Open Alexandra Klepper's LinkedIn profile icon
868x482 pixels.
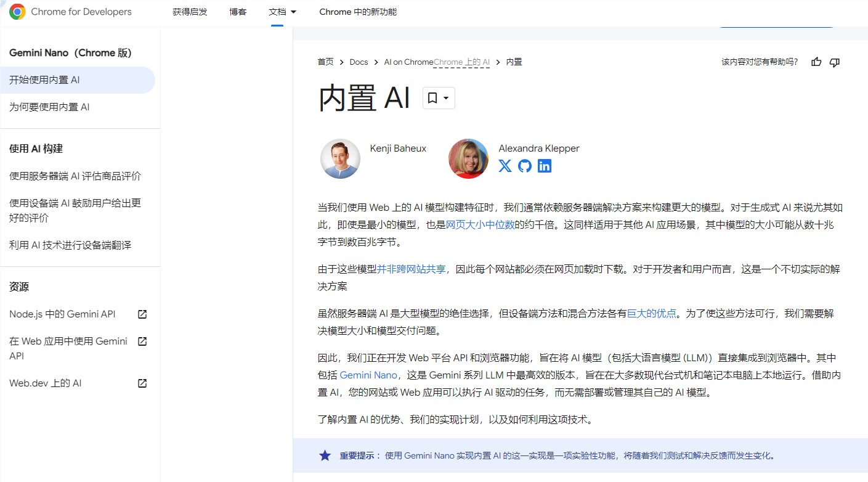[x=544, y=166]
